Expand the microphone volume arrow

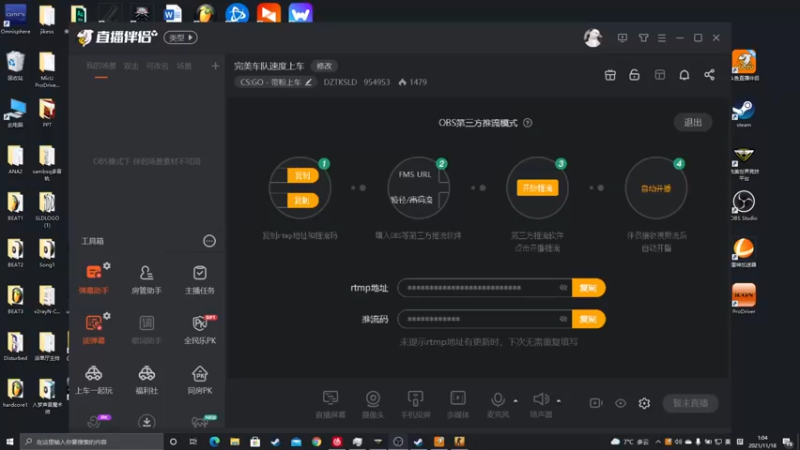[515, 401]
